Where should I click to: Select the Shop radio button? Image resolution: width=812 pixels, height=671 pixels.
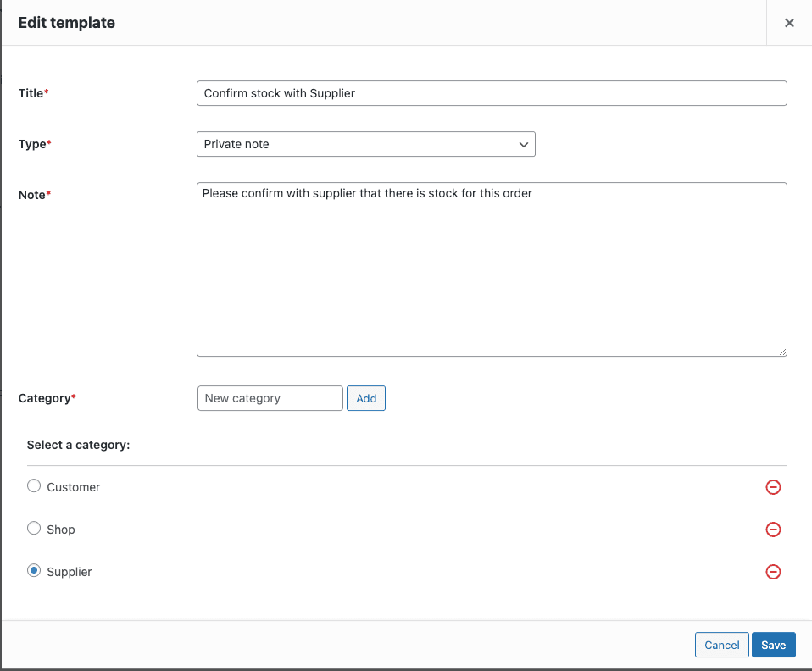click(x=33, y=528)
